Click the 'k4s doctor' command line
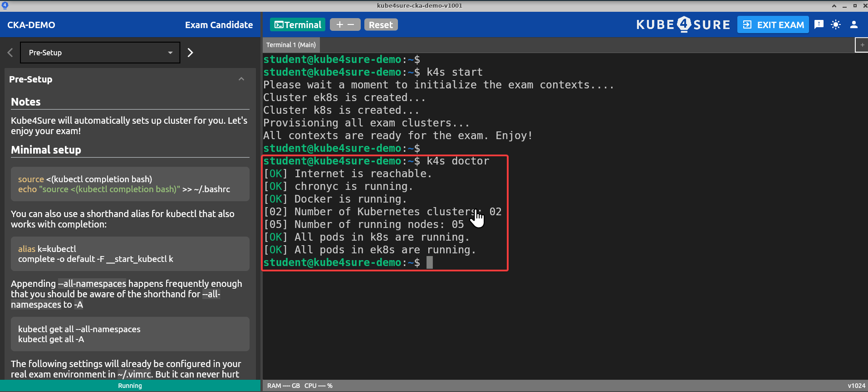Viewport: 868px width, 392px height. [x=376, y=161]
